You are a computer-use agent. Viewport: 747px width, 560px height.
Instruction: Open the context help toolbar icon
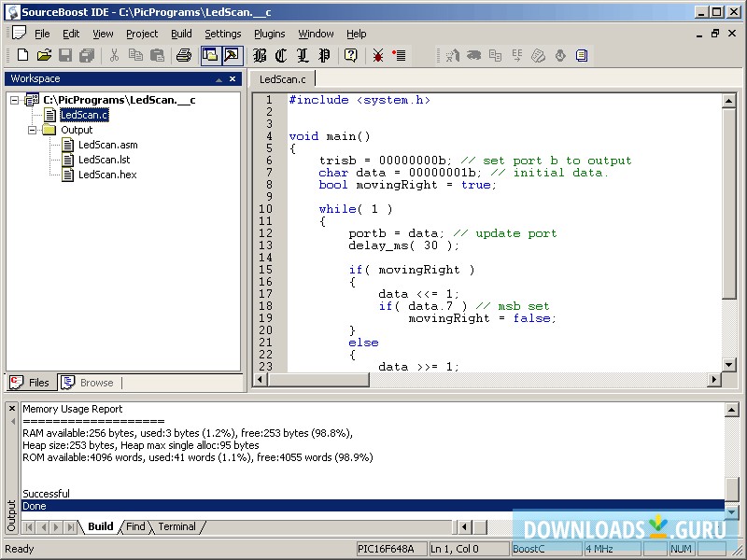tap(350, 55)
